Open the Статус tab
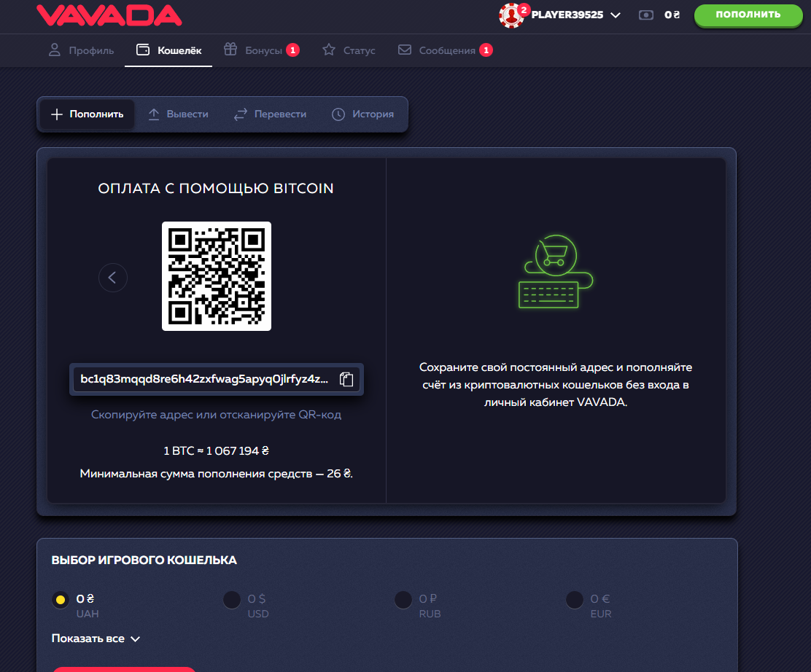Image resolution: width=811 pixels, height=672 pixels. tap(349, 50)
